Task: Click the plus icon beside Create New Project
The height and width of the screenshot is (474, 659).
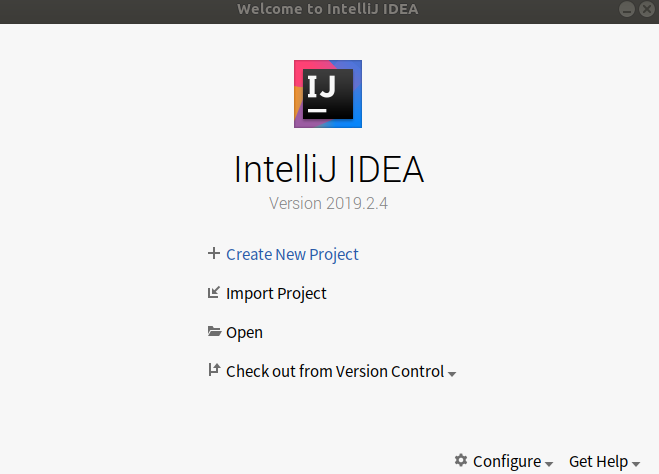Action: (x=214, y=253)
